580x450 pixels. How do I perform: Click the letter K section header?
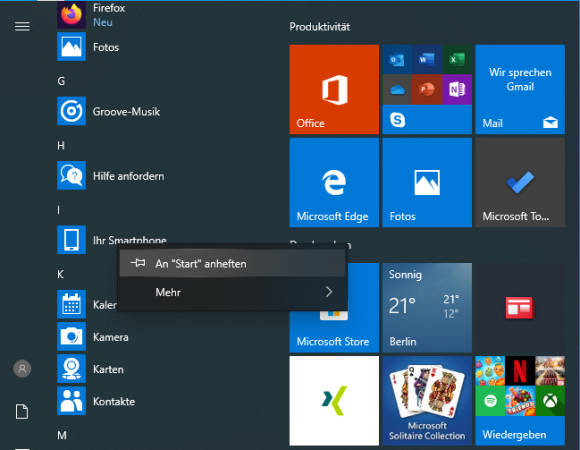pyautogui.click(x=61, y=274)
